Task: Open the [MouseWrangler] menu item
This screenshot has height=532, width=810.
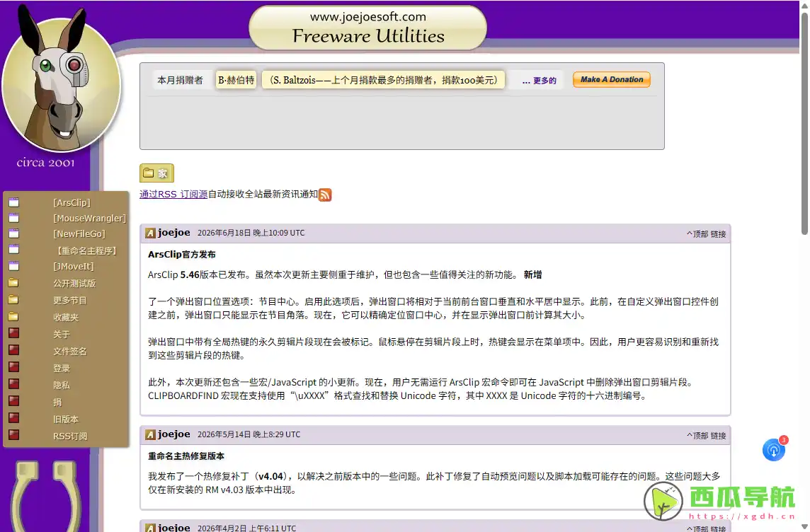Action: click(89, 218)
